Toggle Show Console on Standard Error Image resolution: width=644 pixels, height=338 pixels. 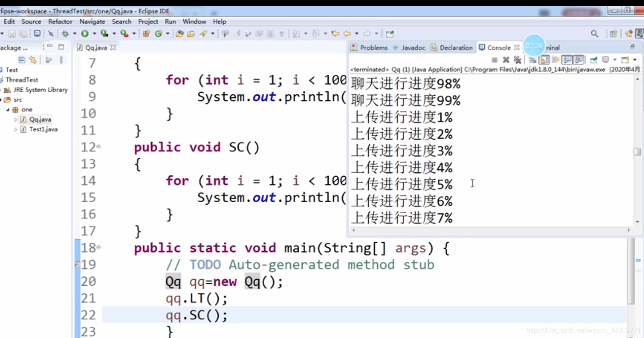[579, 60]
